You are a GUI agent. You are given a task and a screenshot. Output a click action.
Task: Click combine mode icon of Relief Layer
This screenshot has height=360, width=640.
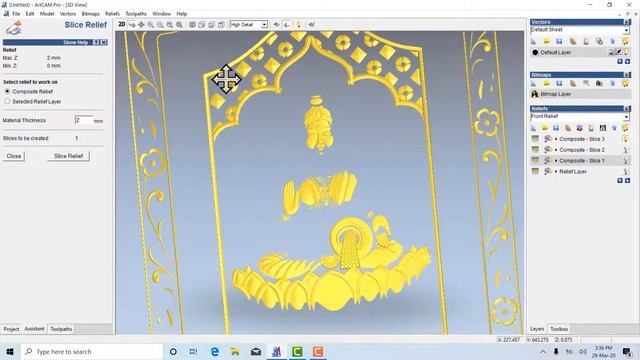click(x=548, y=171)
